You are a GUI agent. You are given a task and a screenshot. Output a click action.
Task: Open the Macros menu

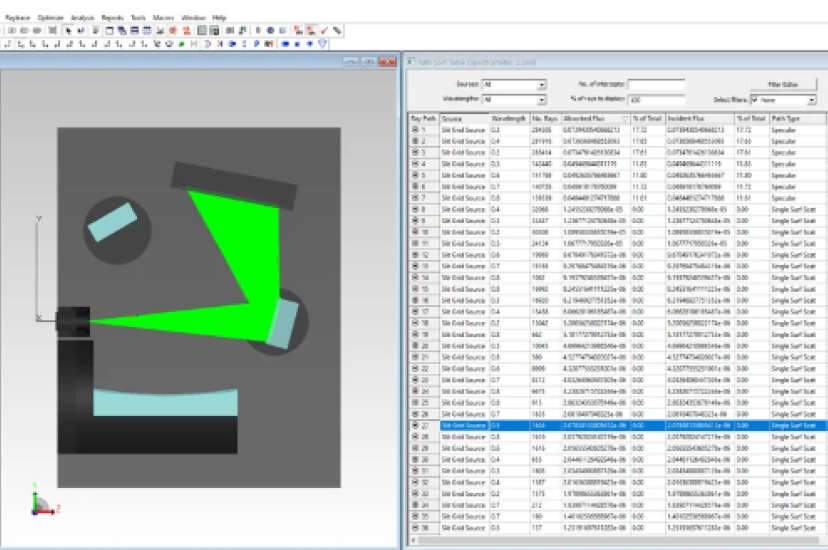[164, 17]
